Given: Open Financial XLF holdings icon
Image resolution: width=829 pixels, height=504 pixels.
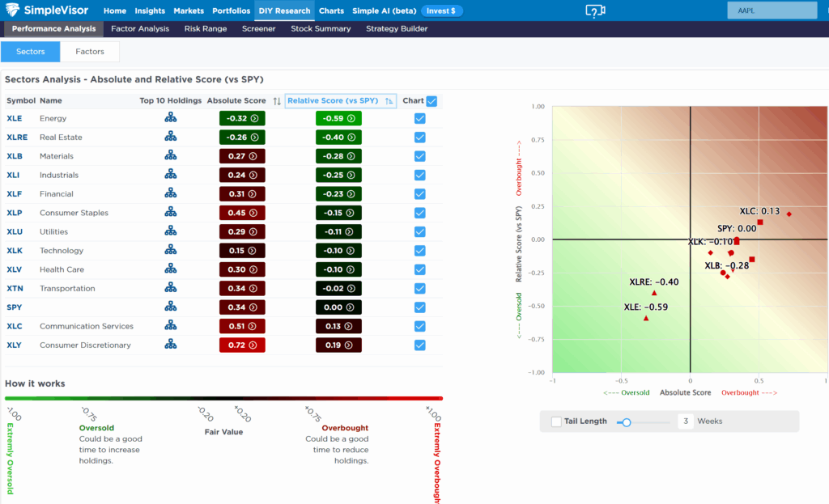Looking at the screenshot, I should pos(170,193).
